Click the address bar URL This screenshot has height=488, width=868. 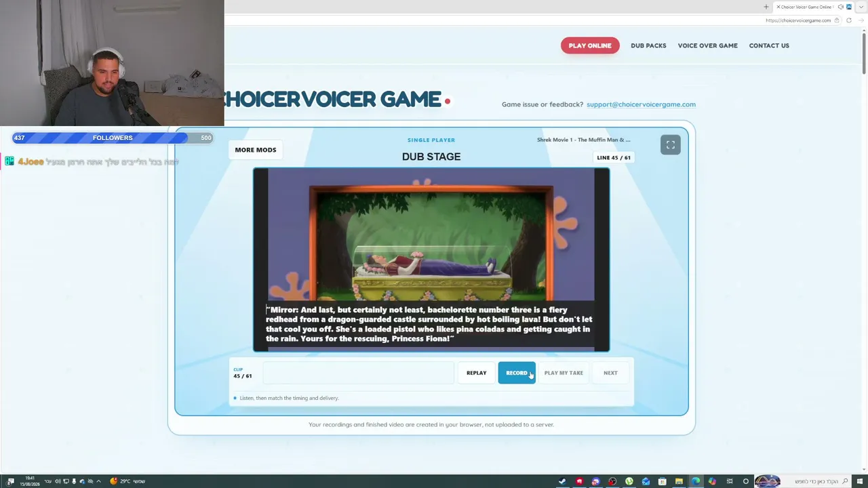click(x=797, y=20)
